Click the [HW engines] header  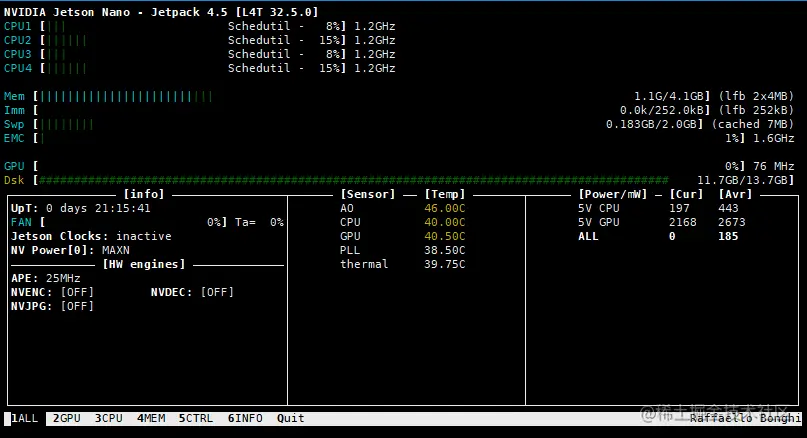(144, 264)
